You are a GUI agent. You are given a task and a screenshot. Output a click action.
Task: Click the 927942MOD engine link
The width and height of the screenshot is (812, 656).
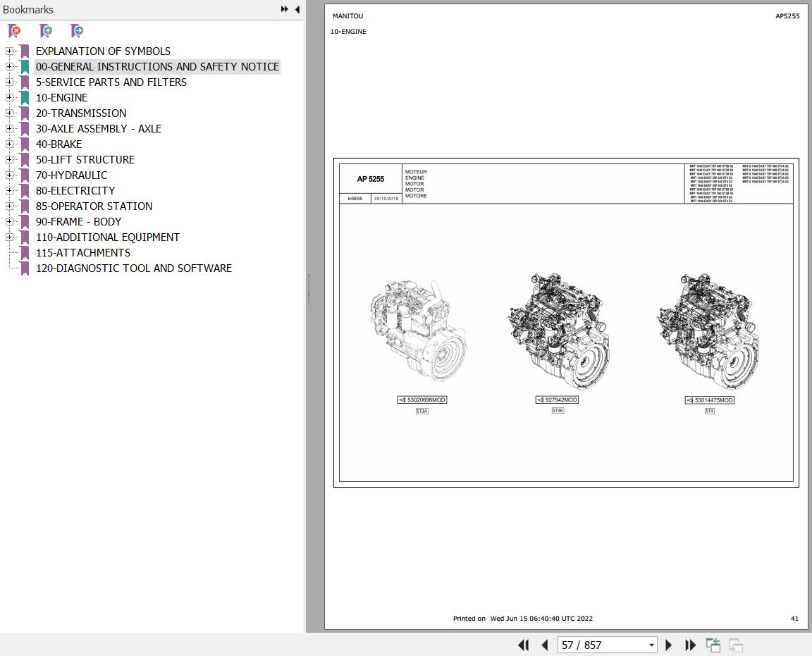557,400
